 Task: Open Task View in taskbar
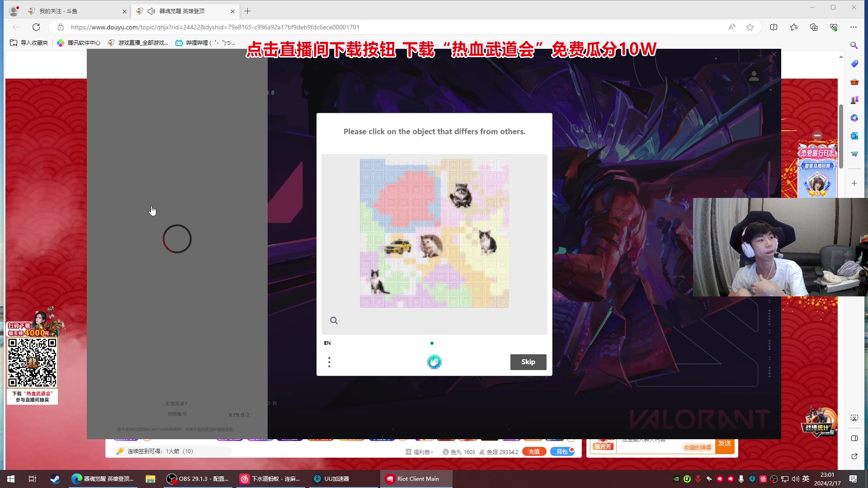pyautogui.click(x=32, y=479)
